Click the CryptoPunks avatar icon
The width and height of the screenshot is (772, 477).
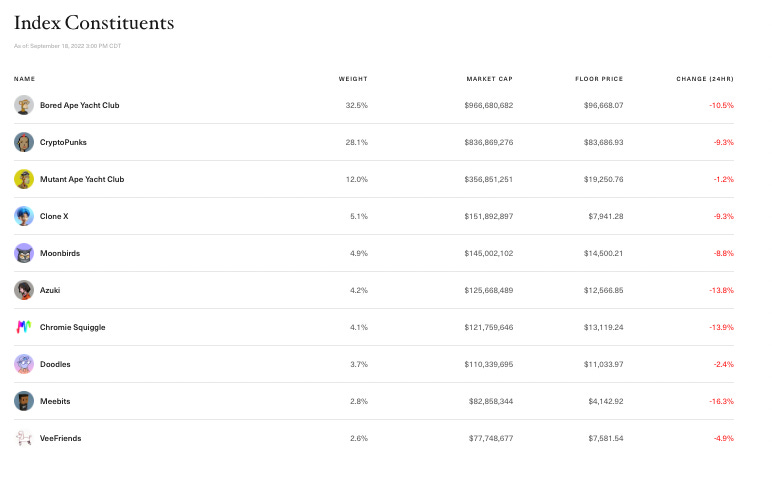click(24, 142)
